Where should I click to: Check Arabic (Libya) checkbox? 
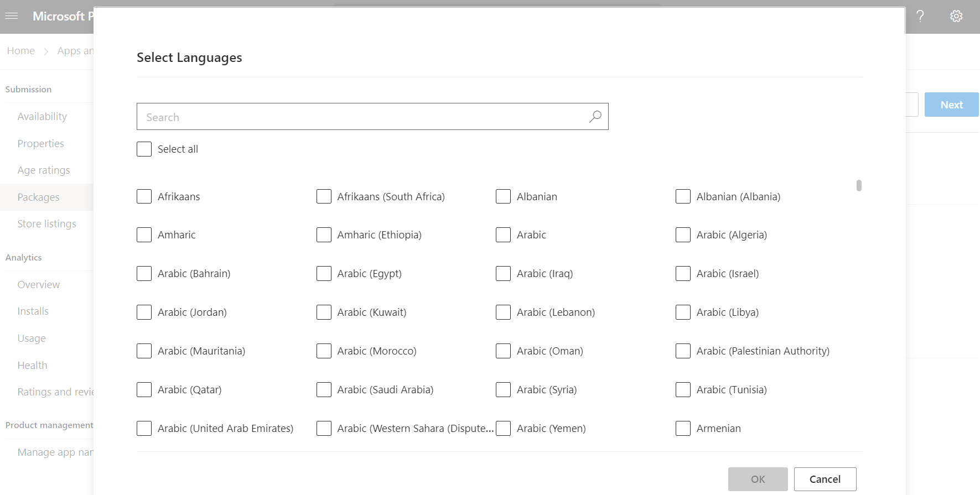[683, 312]
